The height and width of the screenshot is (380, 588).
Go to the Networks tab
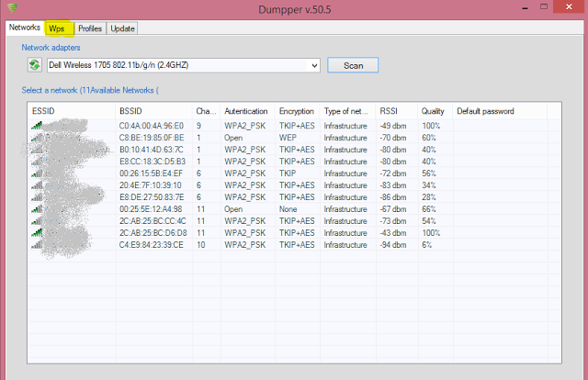click(25, 28)
